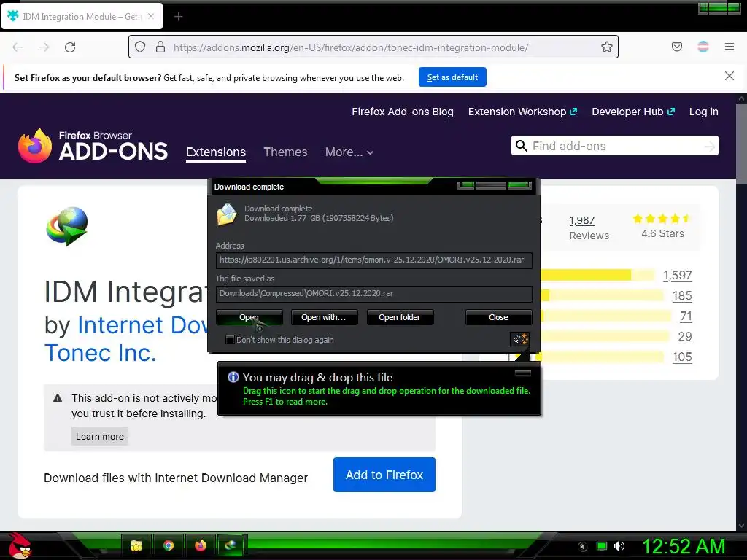Open the Extension Workshop link
The height and width of the screenshot is (560, 747).
tap(522, 112)
